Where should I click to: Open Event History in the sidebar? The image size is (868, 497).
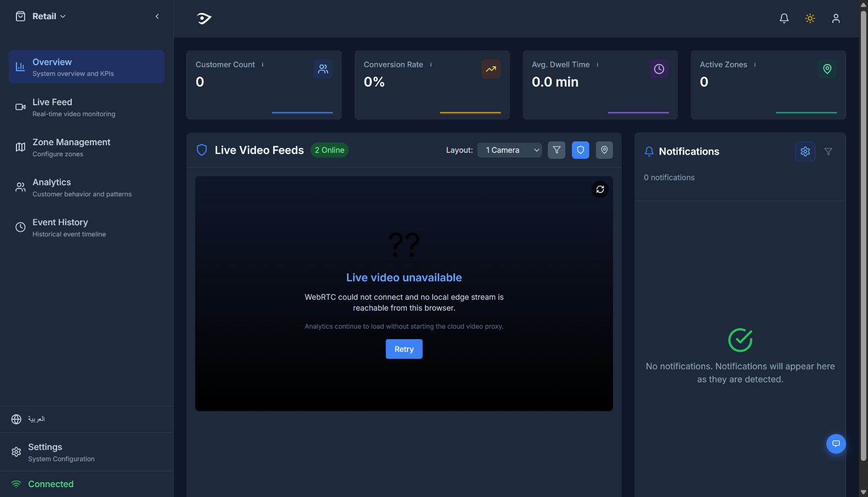click(x=87, y=227)
